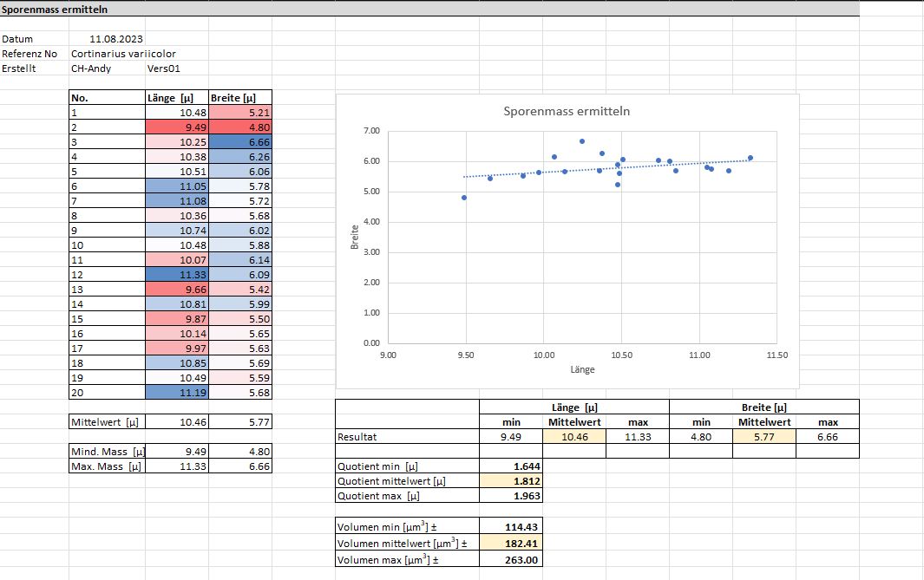This screenshot has height=580, width=924.
Task: Click the Länge horizontal axis title
Action: coord(582,369)
